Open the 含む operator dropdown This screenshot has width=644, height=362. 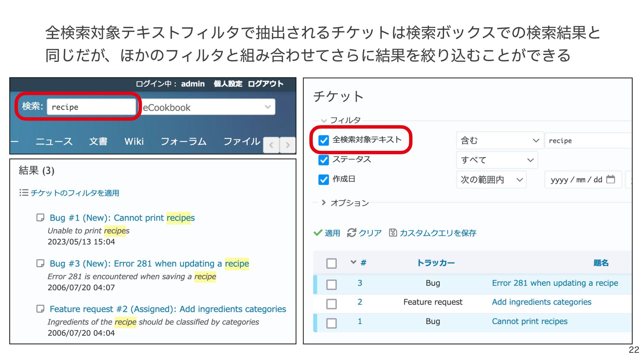[499, 140]
